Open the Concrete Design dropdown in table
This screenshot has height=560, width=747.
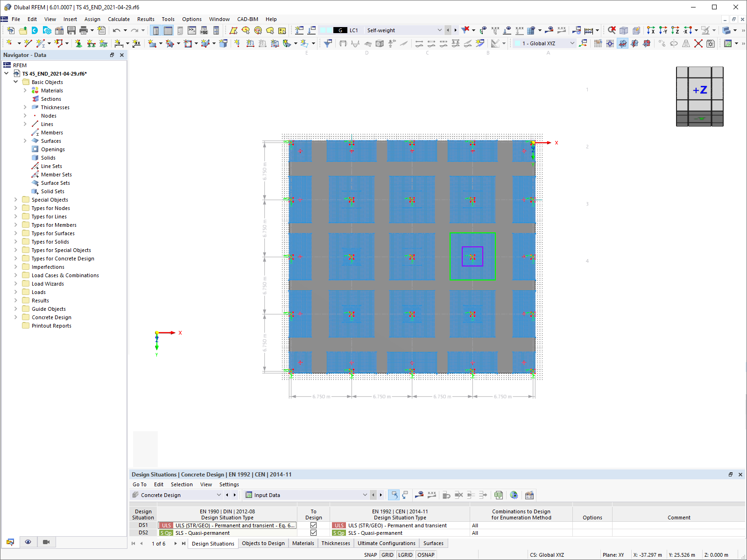coord(219,495)
